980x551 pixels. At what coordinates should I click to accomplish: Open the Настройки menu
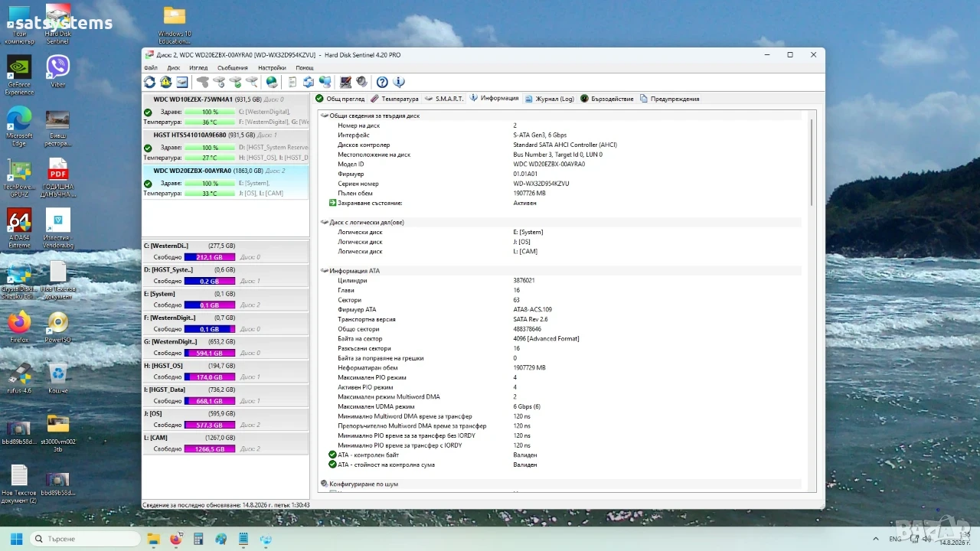[x=272, y=68]
